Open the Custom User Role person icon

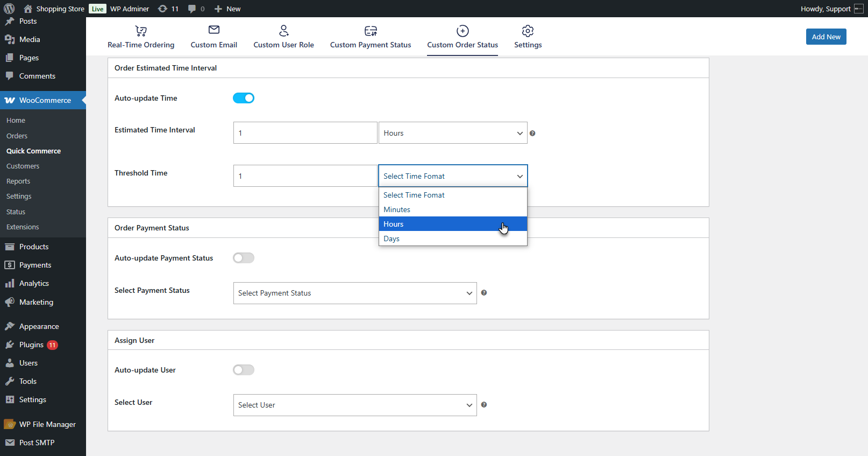(x=283, y=31)
